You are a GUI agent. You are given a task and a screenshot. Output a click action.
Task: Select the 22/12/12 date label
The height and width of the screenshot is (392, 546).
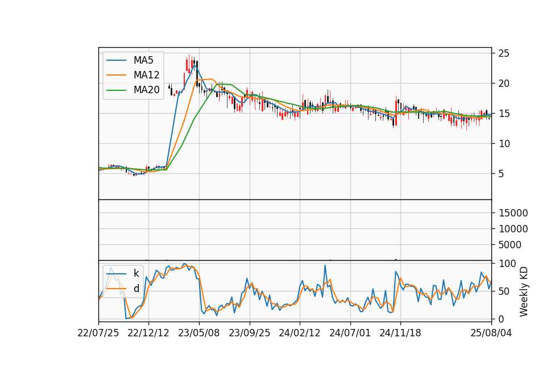[148, 333]
